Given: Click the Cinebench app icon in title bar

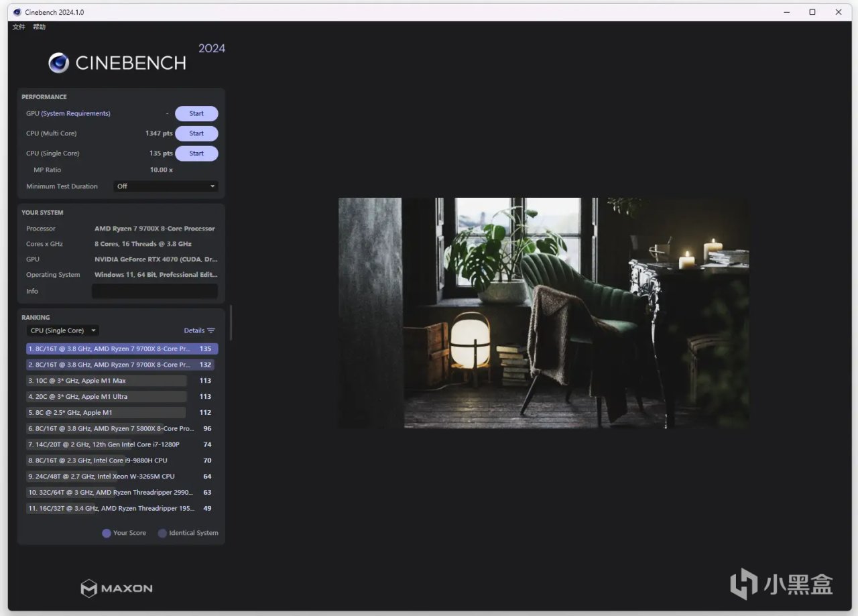Looking at the screenshot, I should [x=17, y=12].
